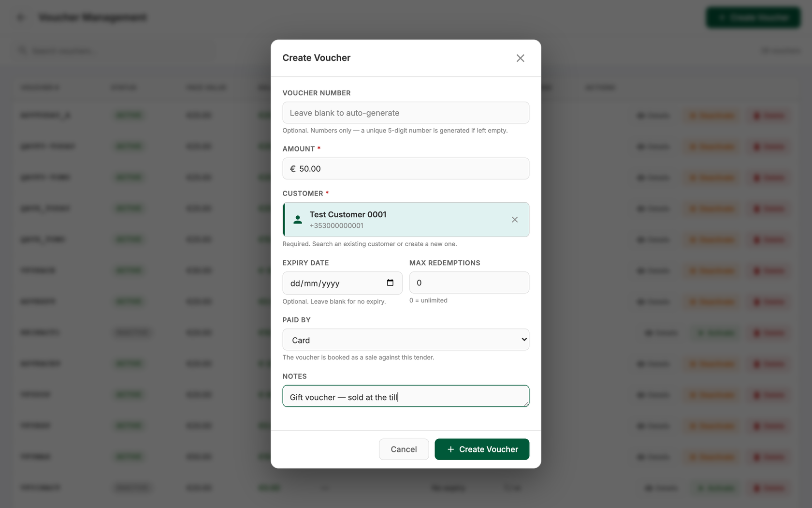This screenshot has height=508, width=812.
Task: Click the customer person icon
Action: [298, 220]
